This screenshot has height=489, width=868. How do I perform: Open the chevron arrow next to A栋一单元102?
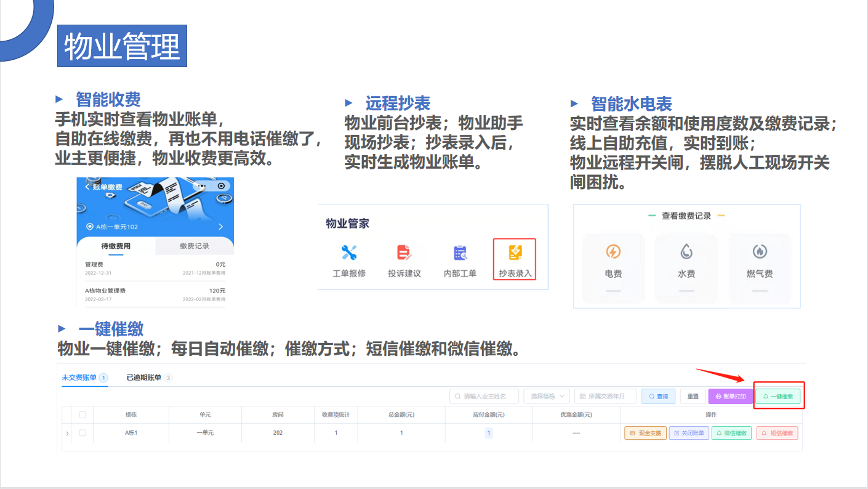tap(220, 227)
